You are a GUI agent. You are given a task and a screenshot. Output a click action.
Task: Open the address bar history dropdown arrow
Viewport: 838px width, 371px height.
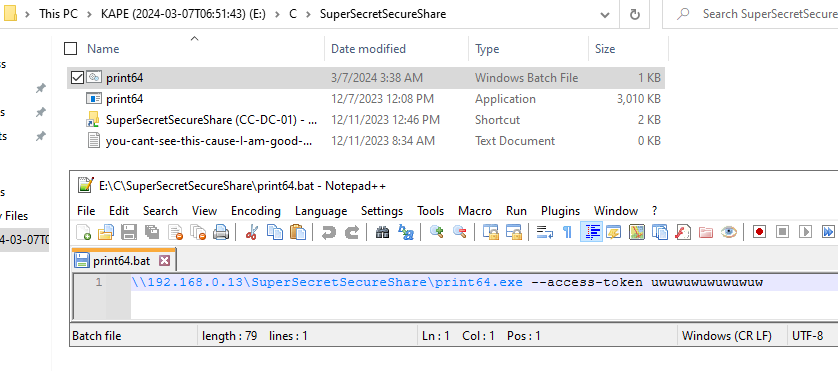605,14
